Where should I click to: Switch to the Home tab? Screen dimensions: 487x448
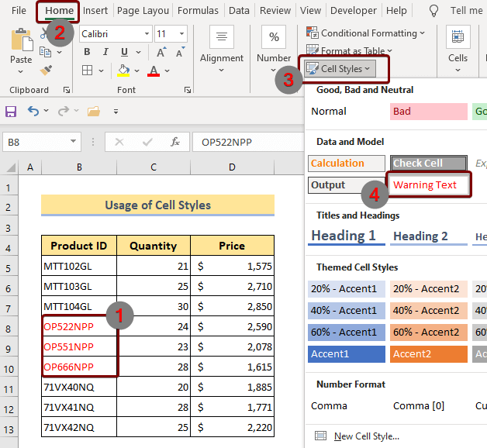pyautogui.click(x=59, y=11)
